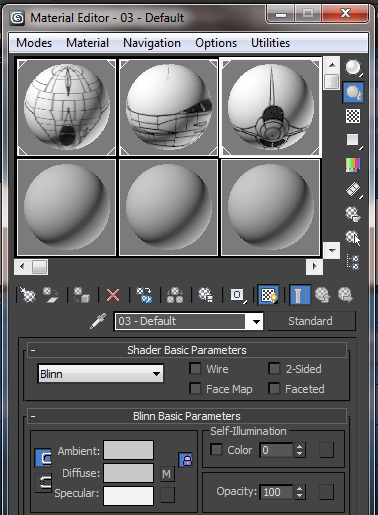This screenshot has width=378, height=515.
Task: Toggle the Show End Result icon
Action: (300, 295)
